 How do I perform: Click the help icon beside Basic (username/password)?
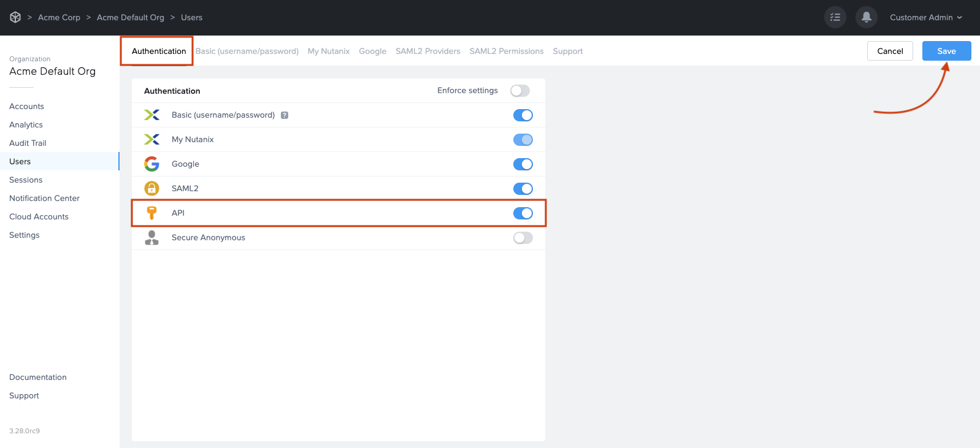[x=285, y=115]
